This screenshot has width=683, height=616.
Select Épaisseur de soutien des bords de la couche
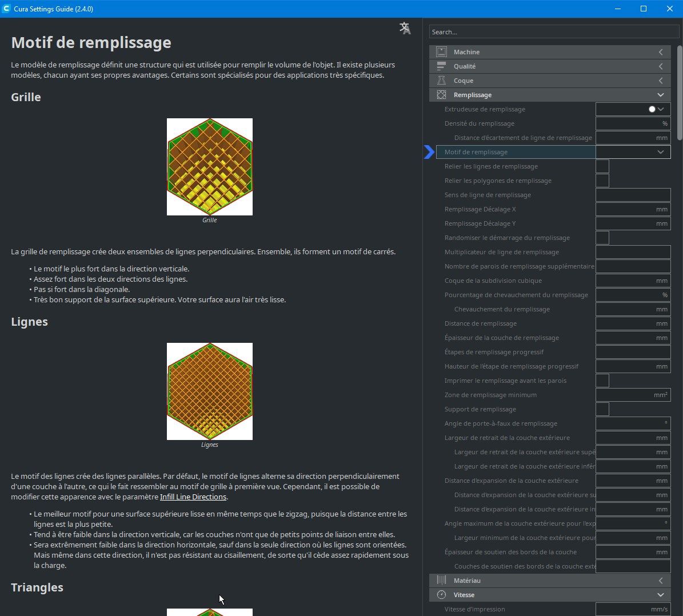click(510, 552)
